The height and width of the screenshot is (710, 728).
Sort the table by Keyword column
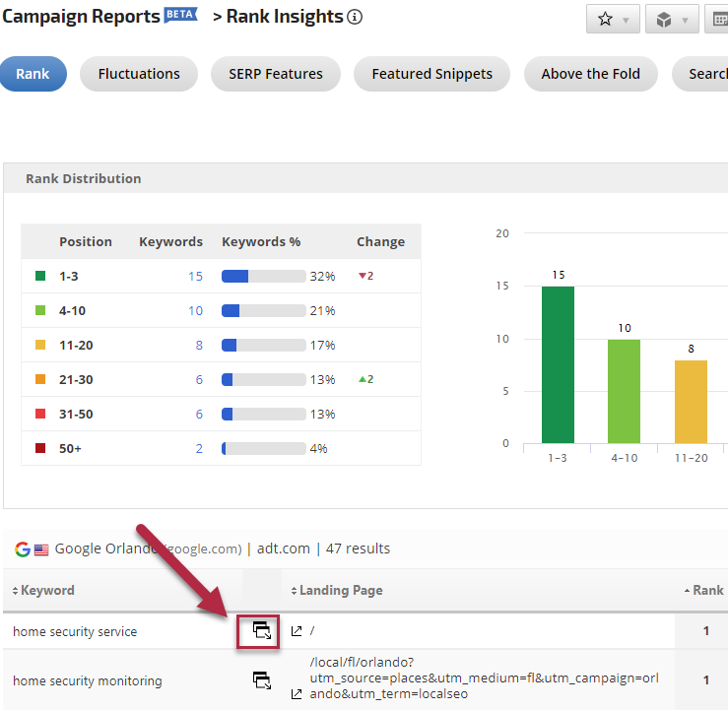click(x=43, y=590)
